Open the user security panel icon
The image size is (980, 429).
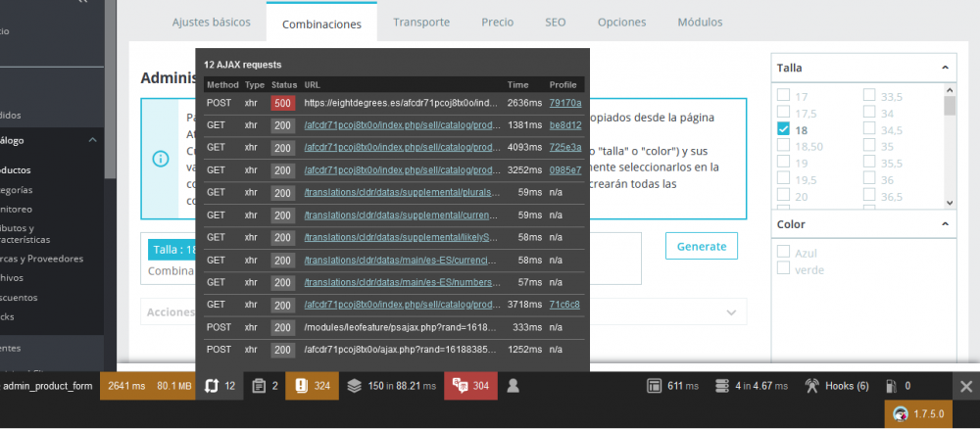click(x=514, y=386)
